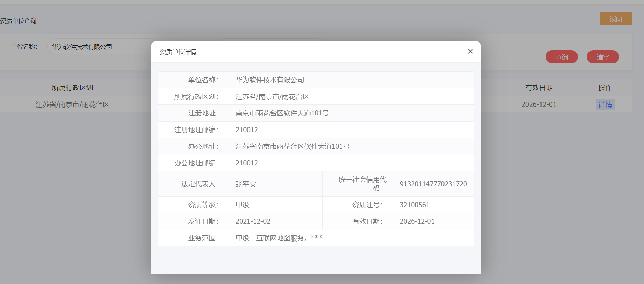Viewport: 644px width, 284px height.
Task: Click the 所属行政区划 label in the dialog
Action: 196,97
